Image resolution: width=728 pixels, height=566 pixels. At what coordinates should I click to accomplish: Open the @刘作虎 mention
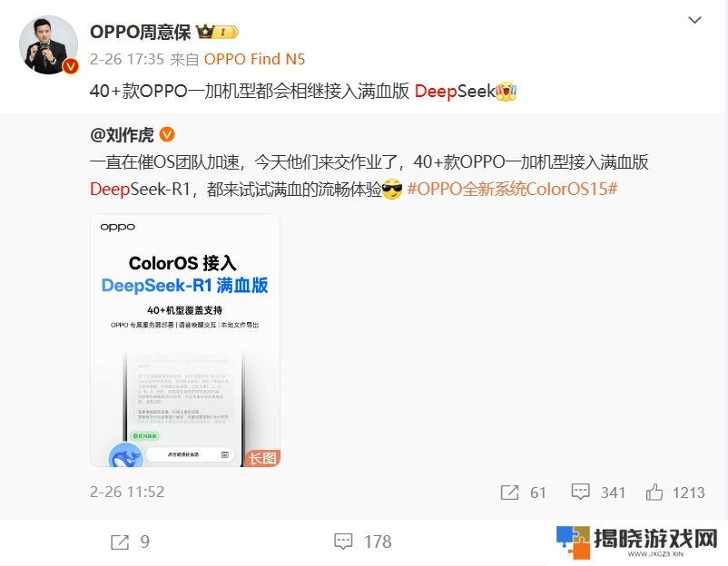(x=122, y=135)
